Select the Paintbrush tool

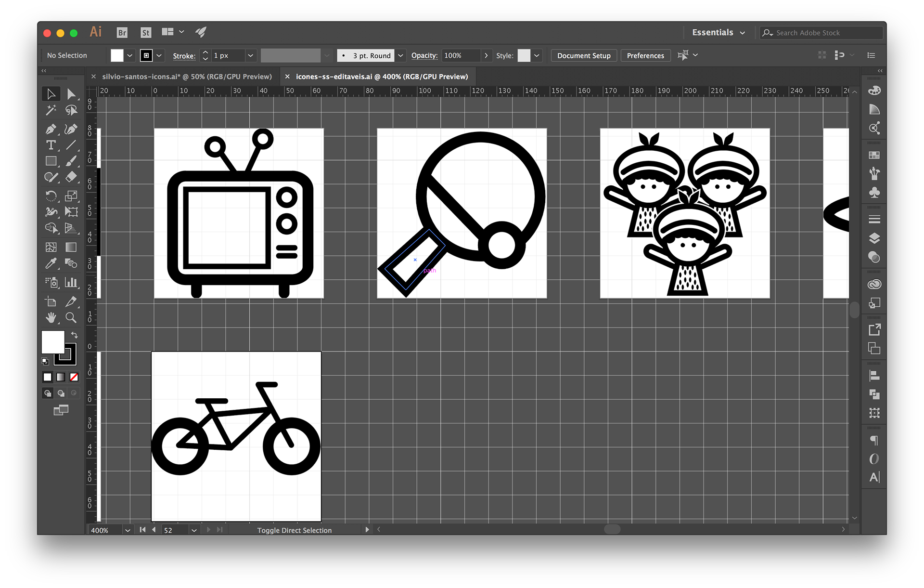click(x=71, y=161)
